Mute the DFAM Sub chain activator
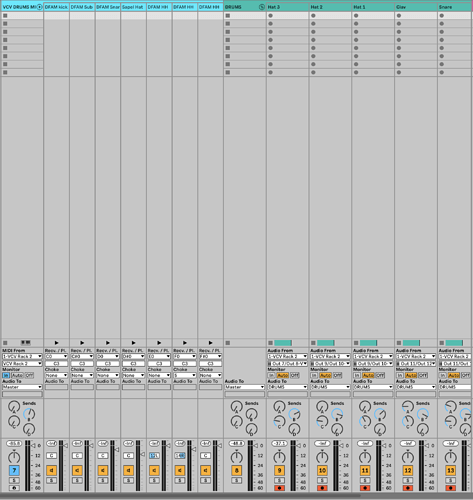 tap(77, 471)
